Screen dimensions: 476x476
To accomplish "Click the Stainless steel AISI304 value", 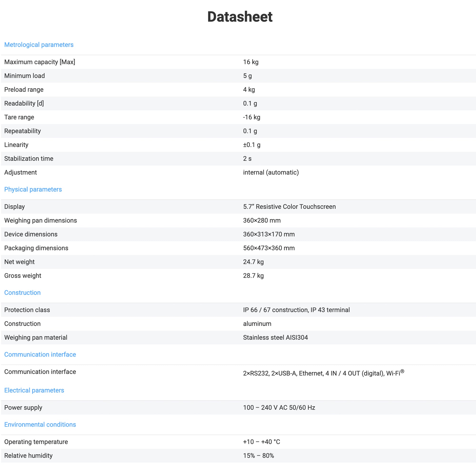I will (275, 337).
